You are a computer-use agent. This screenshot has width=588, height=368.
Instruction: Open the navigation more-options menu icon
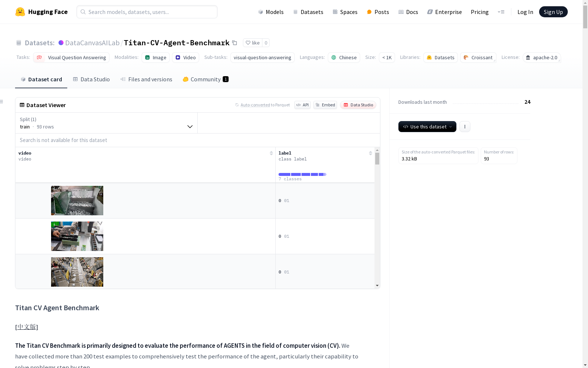coord(501,12)
